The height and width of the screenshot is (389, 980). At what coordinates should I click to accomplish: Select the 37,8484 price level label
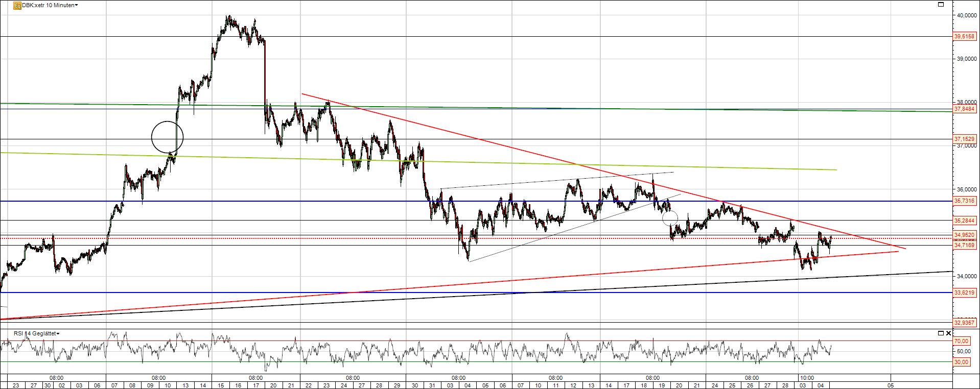[x=964, y=109]
